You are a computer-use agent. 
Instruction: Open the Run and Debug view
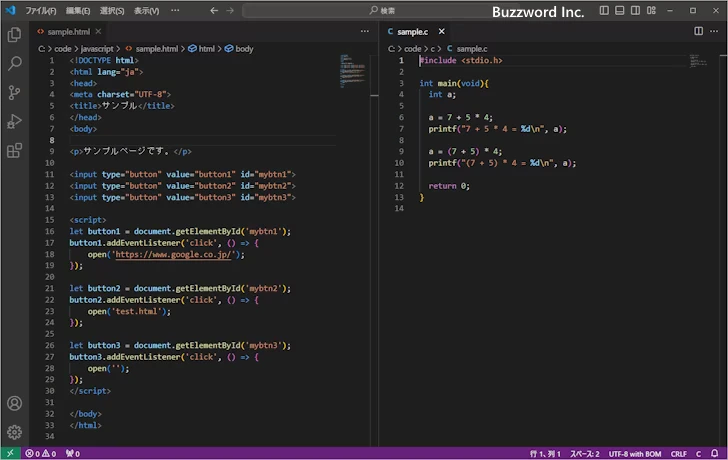pos(14,121)
